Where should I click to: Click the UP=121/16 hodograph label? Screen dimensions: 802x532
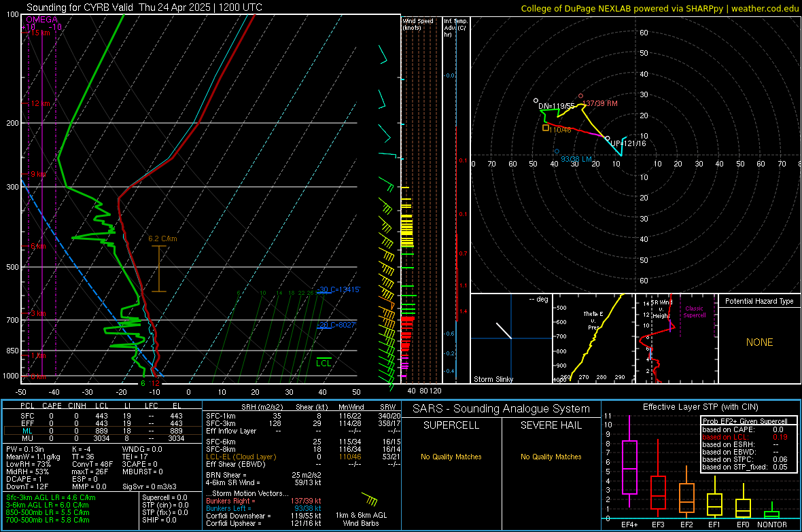coord(628,143)
